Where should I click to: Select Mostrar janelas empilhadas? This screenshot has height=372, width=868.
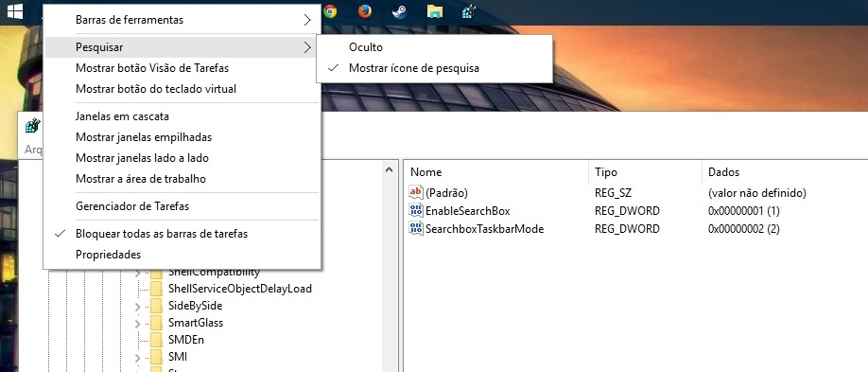[182, 137]
